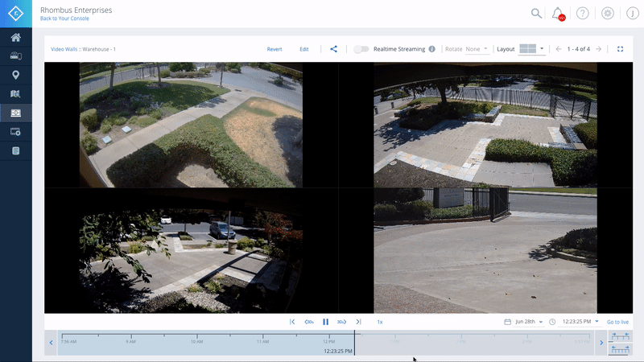The image size is (644, 362).
Task: Show the Realtime Streaming info tooltip icon
Action: [x=432, y=49]
